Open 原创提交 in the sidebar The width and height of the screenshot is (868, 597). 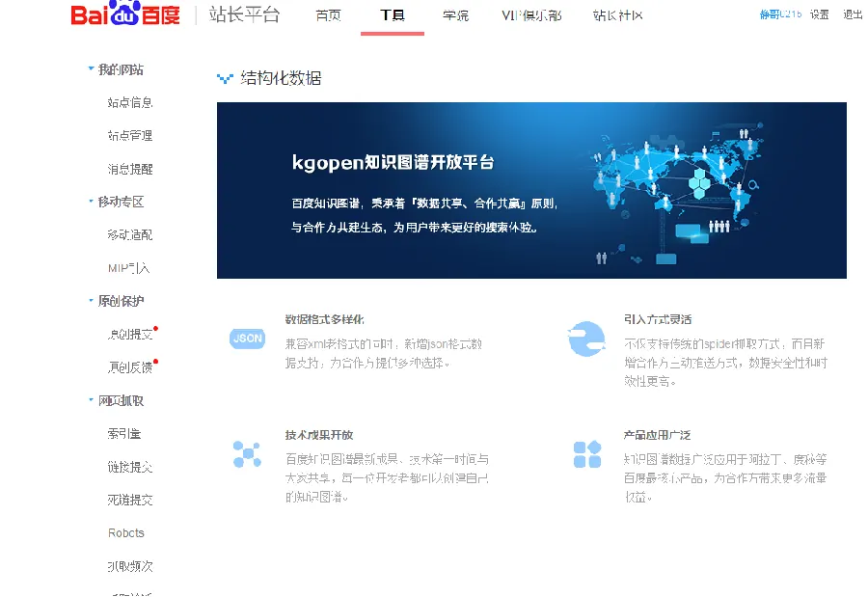click(130, 334)
